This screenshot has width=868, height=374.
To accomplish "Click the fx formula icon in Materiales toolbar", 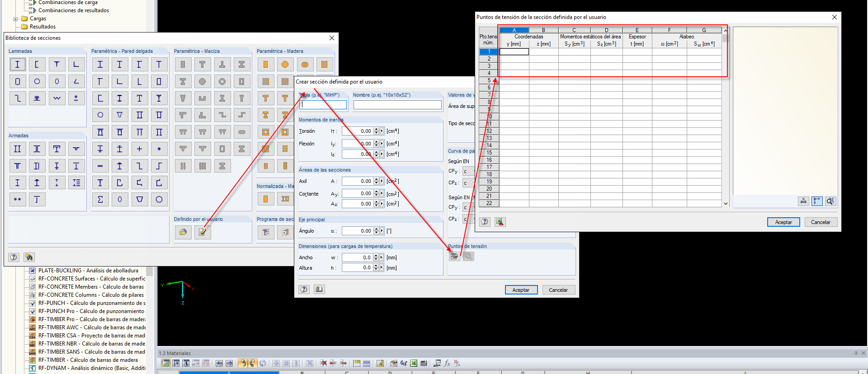I will tap(447, 363).
